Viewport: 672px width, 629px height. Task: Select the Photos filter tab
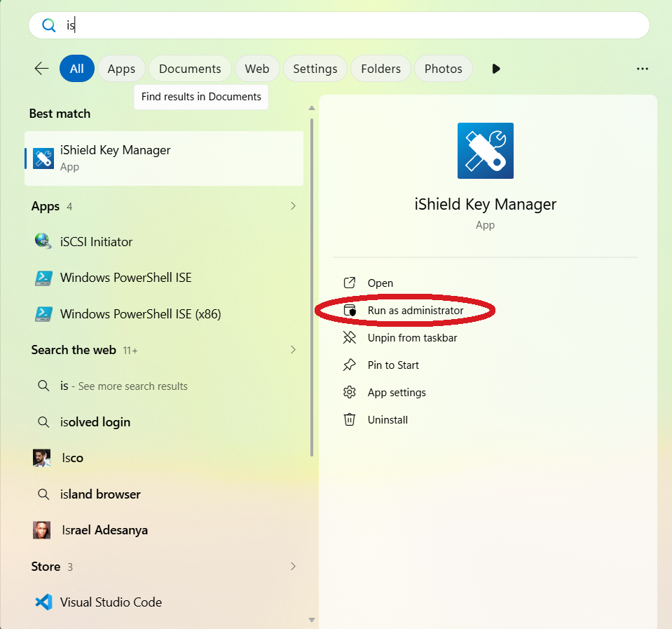point(443,69)
